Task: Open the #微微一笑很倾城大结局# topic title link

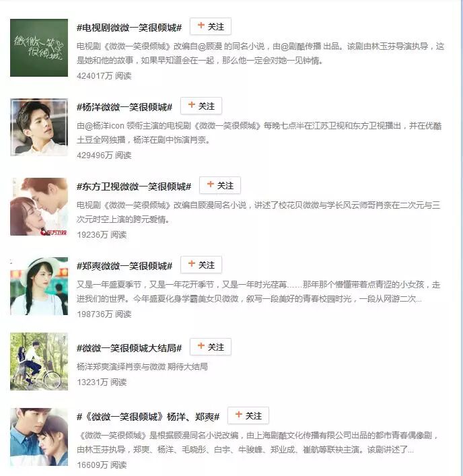Action: [x=129, y=348]
